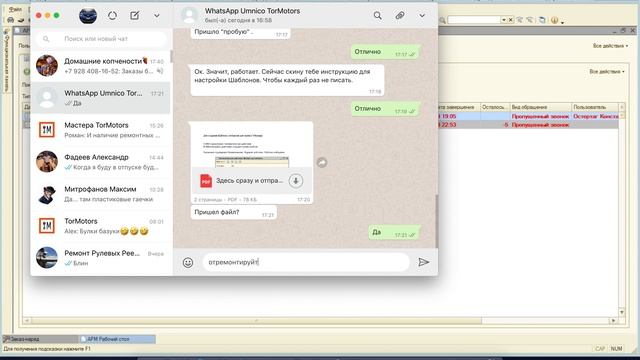Viewport: 640px width, 360px height.
Task: Open chat 'Домашние копчености'
Action: (101, 66)
